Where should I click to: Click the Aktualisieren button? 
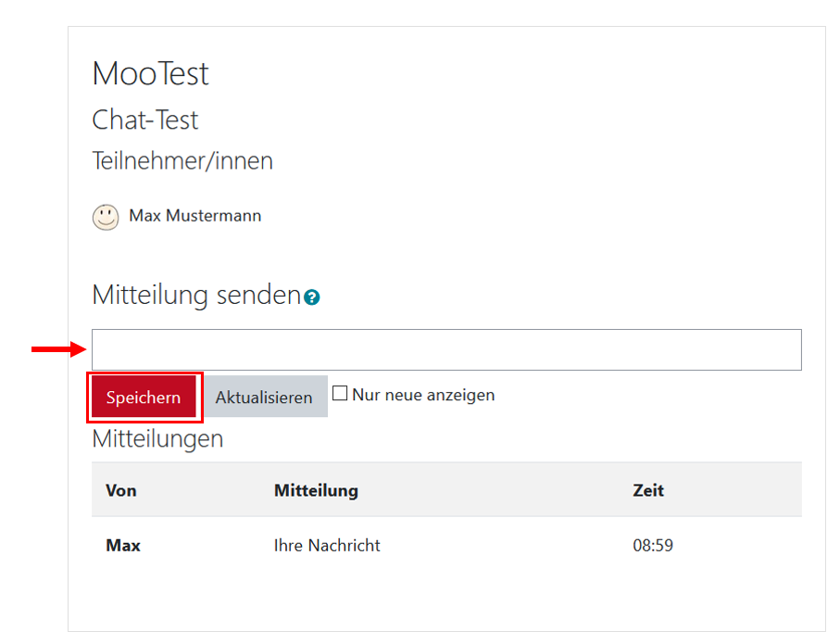click(263, 397)
